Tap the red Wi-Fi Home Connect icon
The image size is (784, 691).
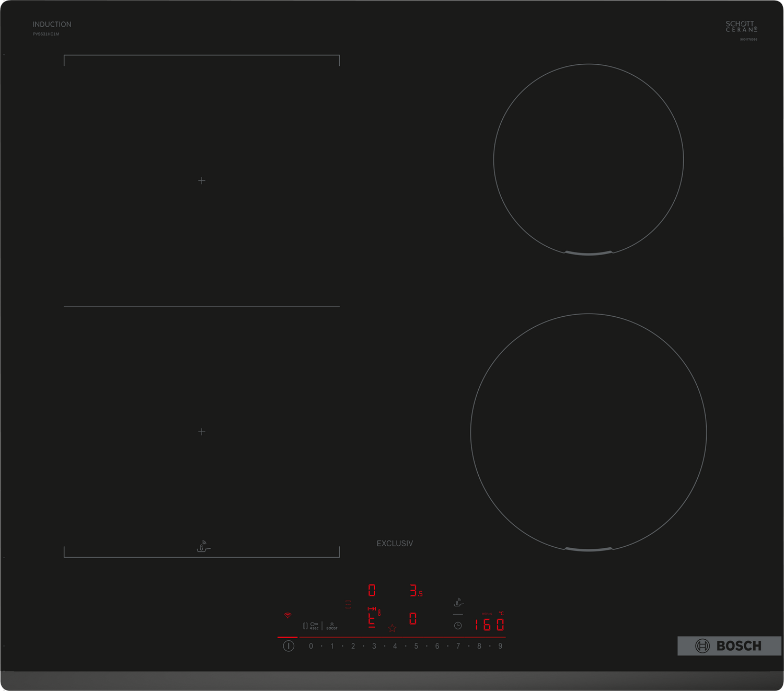(x=287, y=615)
